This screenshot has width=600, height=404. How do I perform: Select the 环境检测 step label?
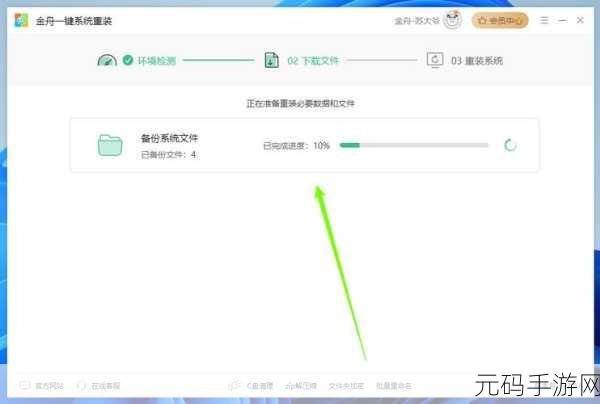[157, 60]
